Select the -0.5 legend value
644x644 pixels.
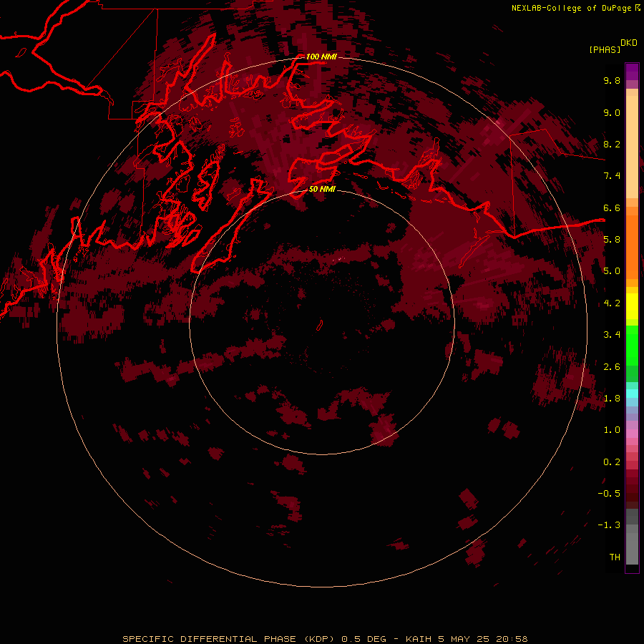[609, 493]
